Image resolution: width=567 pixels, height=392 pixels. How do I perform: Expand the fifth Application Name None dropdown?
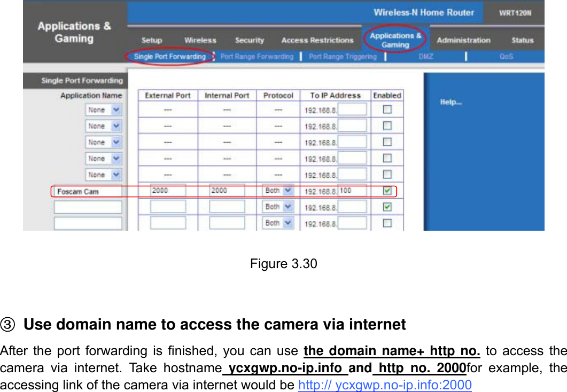tap(104, 175)
